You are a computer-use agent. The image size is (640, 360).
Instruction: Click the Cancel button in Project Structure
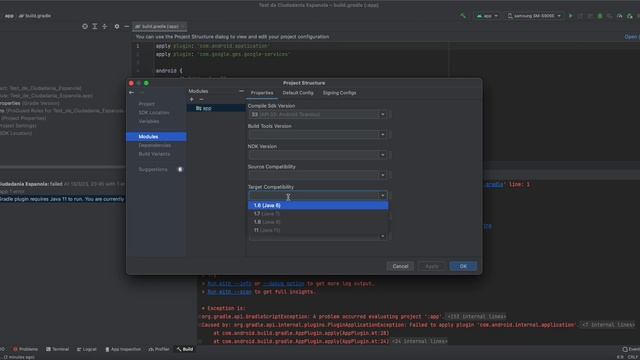pos(400,266)
